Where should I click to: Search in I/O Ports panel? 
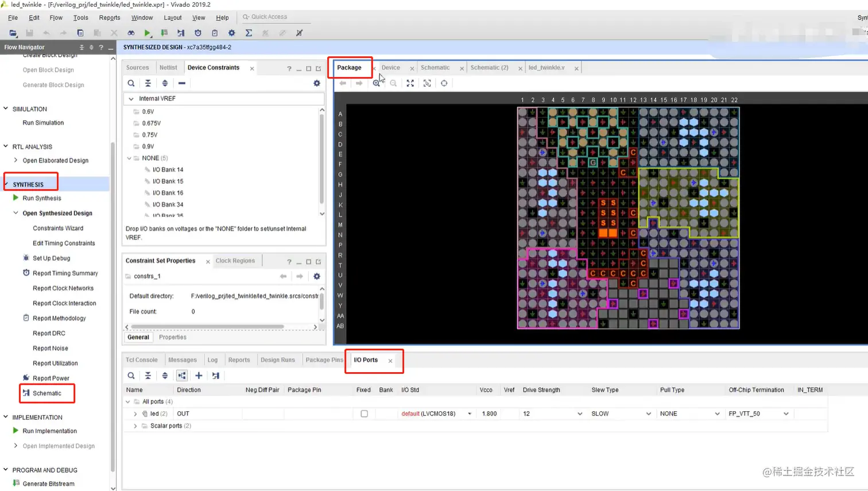coord(131,376)
